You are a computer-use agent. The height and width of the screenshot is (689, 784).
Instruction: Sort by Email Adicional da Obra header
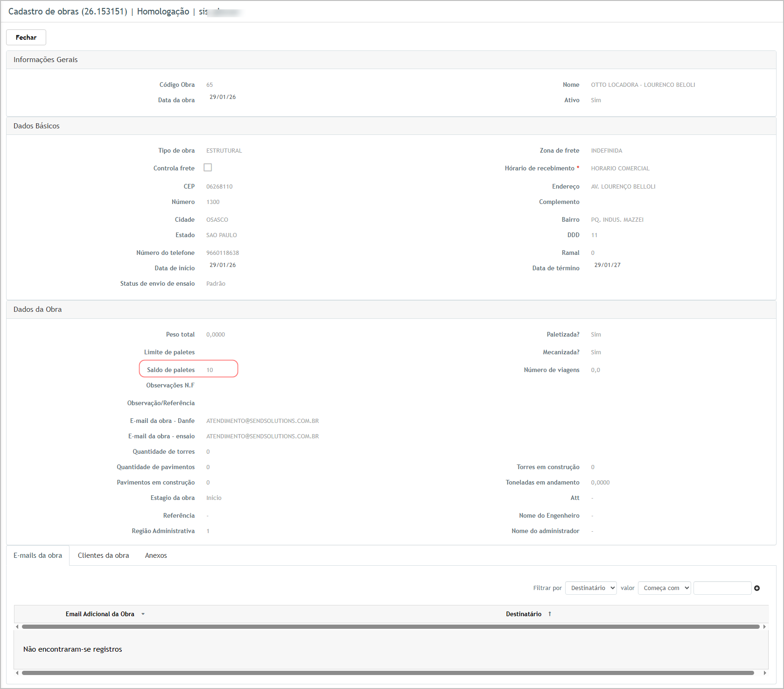coord(100,614)
